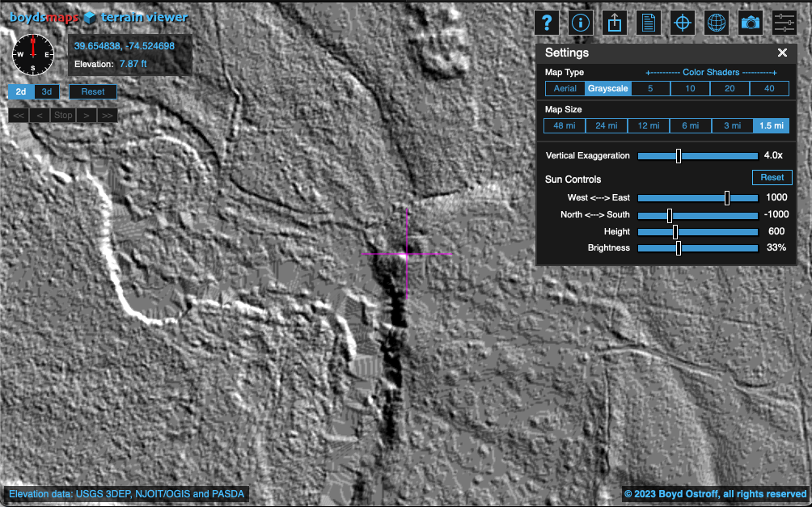Click the info icon in toolbar

[x=580, y=23]
